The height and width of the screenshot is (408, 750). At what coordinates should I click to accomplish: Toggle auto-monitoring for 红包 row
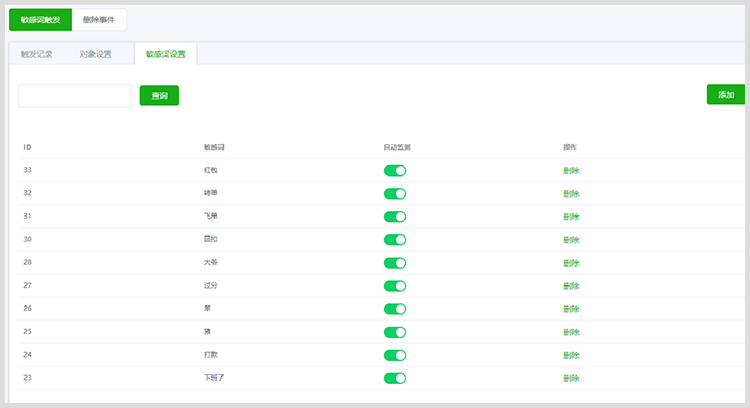pos(395,170)
